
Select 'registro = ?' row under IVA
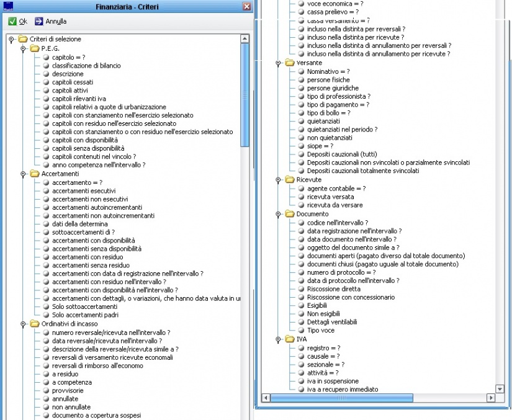[323, 348]
